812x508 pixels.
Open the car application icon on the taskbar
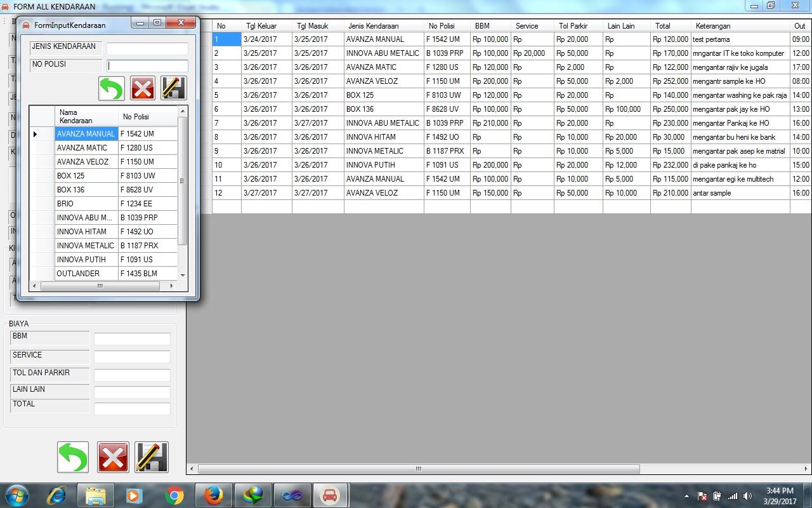(x=330, y=495)
